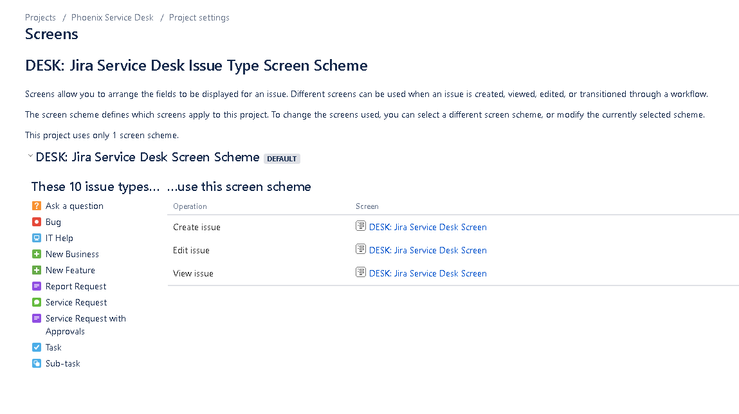Select the View issue operation text

click(x=193, y=273)
